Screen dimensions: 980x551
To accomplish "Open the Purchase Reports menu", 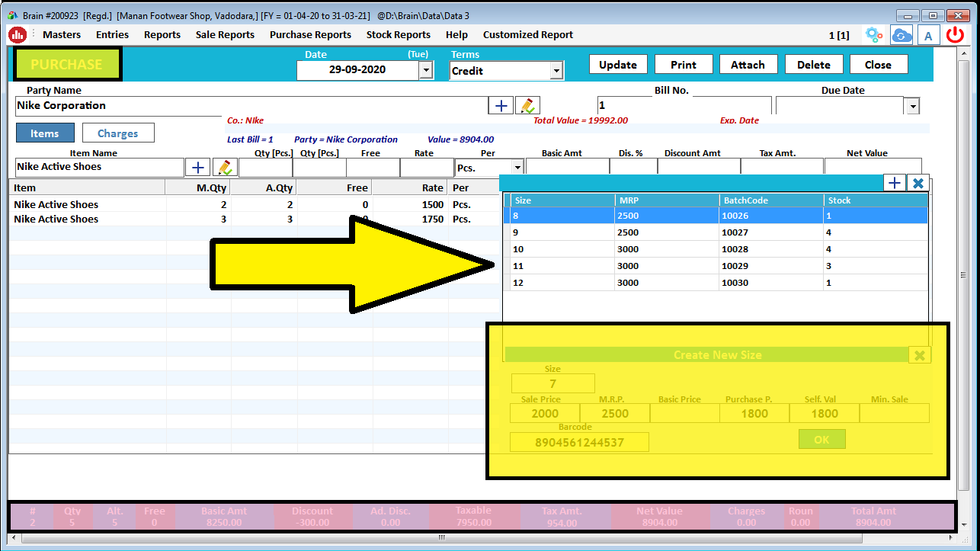I will coord(309,34).
